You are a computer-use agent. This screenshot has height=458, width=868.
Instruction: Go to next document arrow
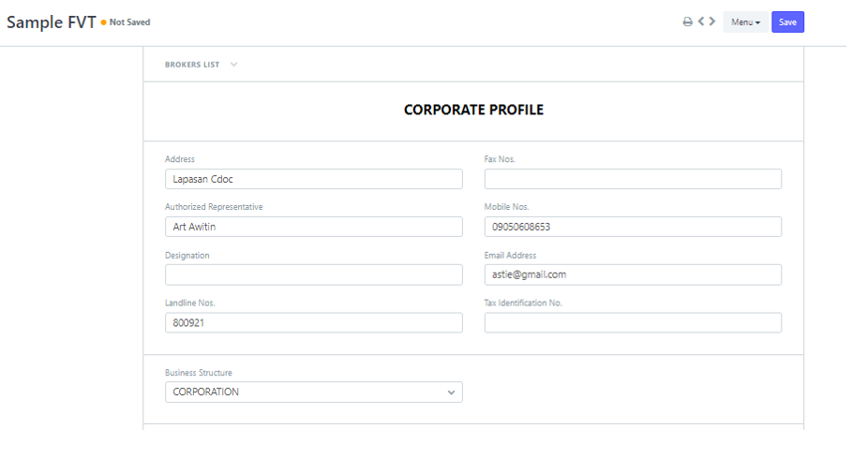point(712,22)
